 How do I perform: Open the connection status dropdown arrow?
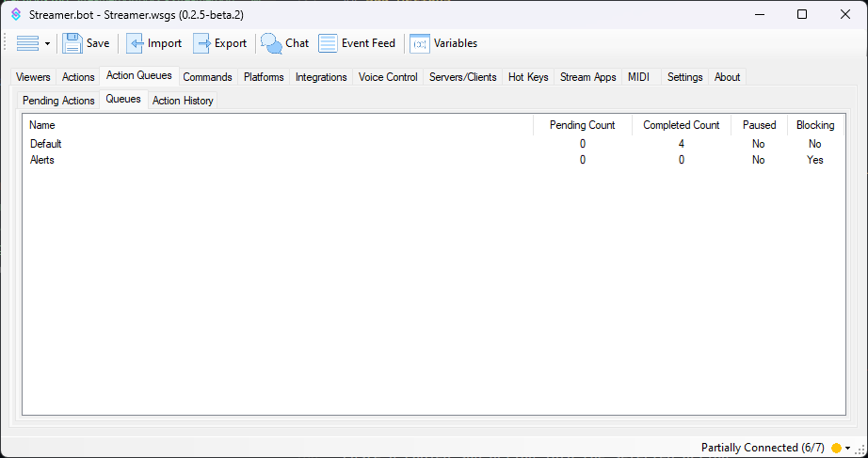[848, 448]
